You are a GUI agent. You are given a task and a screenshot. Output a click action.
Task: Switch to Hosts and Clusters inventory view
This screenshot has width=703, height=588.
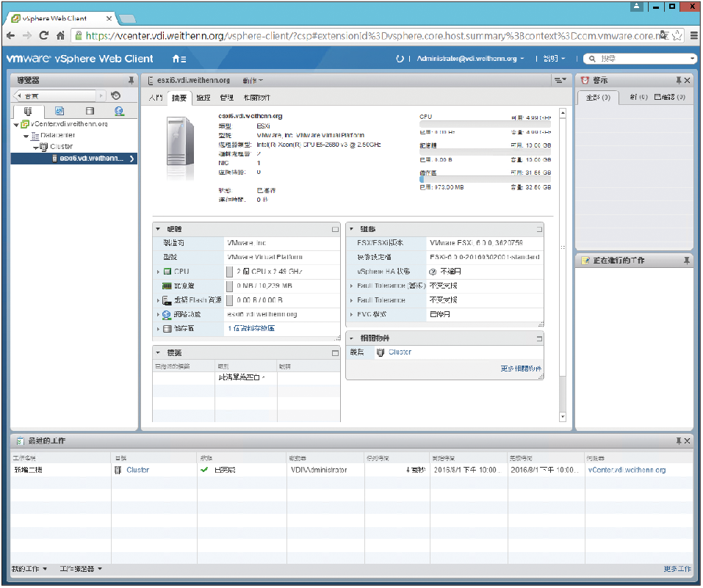point(28,111)
